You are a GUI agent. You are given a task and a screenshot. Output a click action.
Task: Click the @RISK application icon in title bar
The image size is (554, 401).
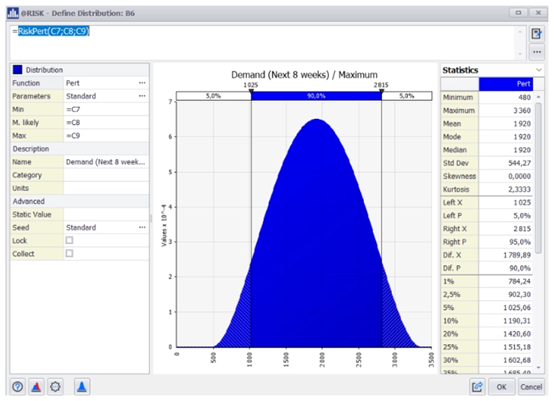[x=13, y=13]
